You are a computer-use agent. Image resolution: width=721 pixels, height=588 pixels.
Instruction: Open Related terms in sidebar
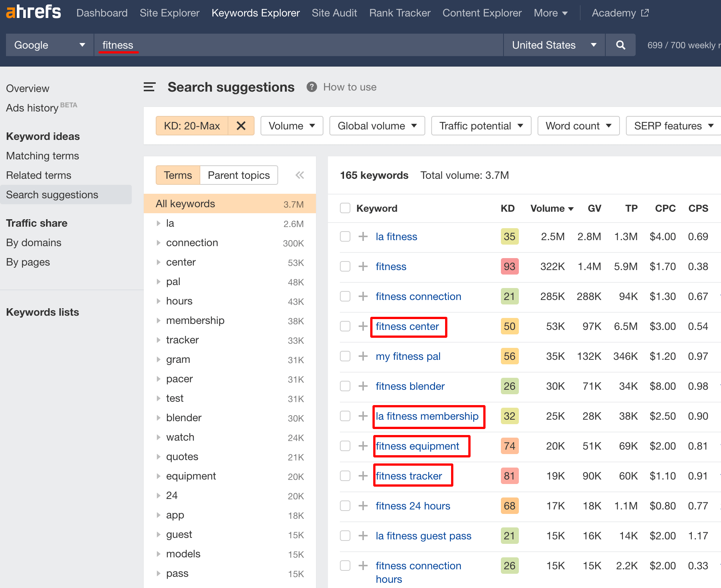tap(39, 175)
